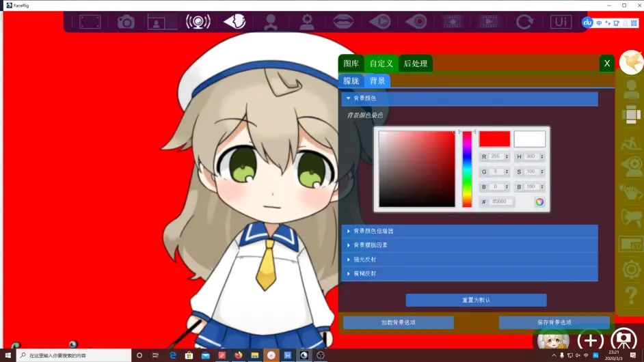The width and height of the screenshot is (644, 362).
Task: Expand the 背景颜色倍增器 section
Action: point(470,231)
